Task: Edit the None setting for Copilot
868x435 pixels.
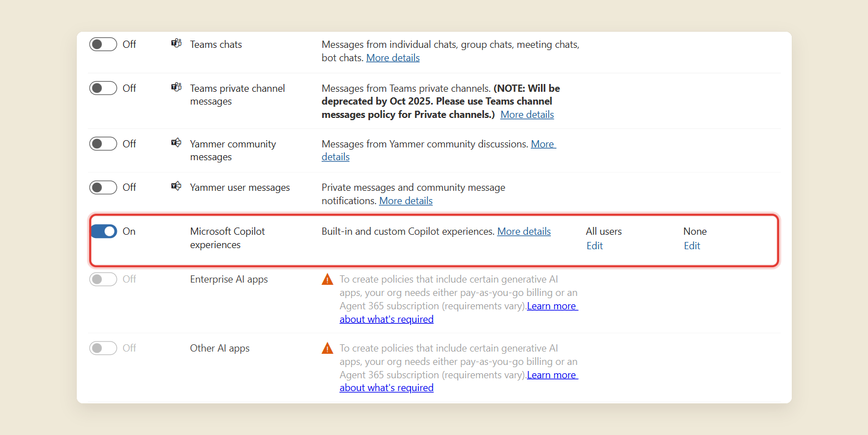Action: tap(692, 246)
